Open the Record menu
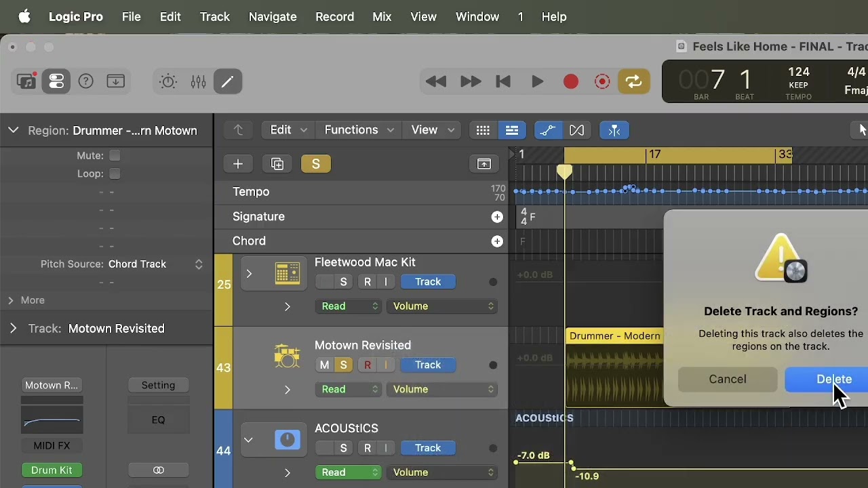This screenshot has height=488, width=868. click(334, 17)
